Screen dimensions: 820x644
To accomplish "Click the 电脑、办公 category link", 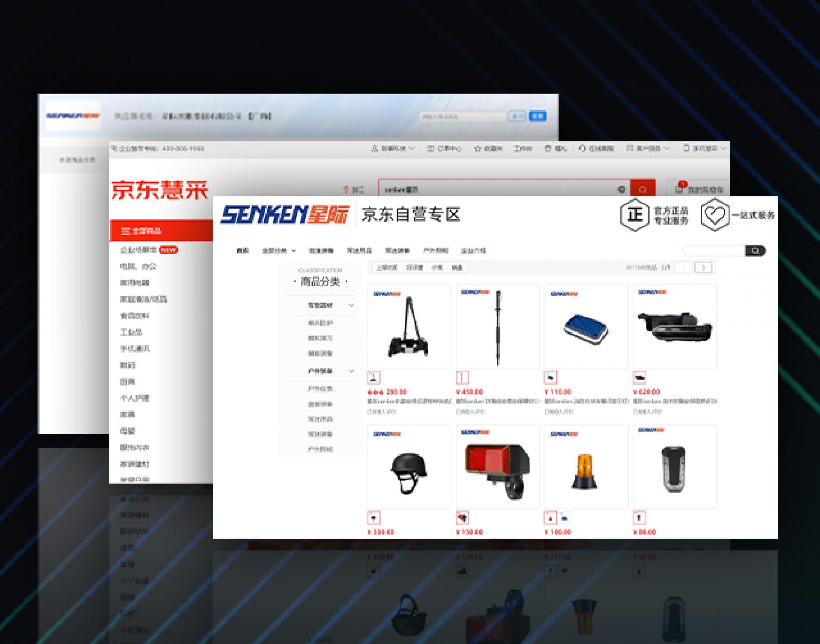I will 138,267.
